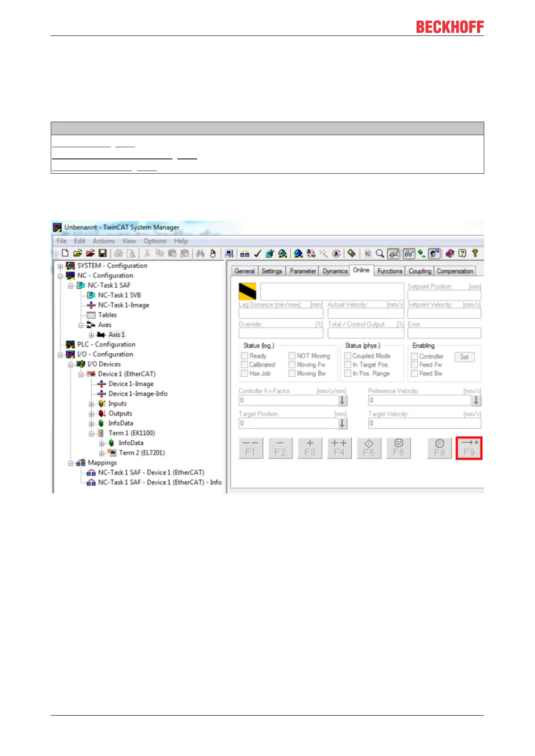Switch to the Compensation tab
The image size is (535, 756).
455,271
